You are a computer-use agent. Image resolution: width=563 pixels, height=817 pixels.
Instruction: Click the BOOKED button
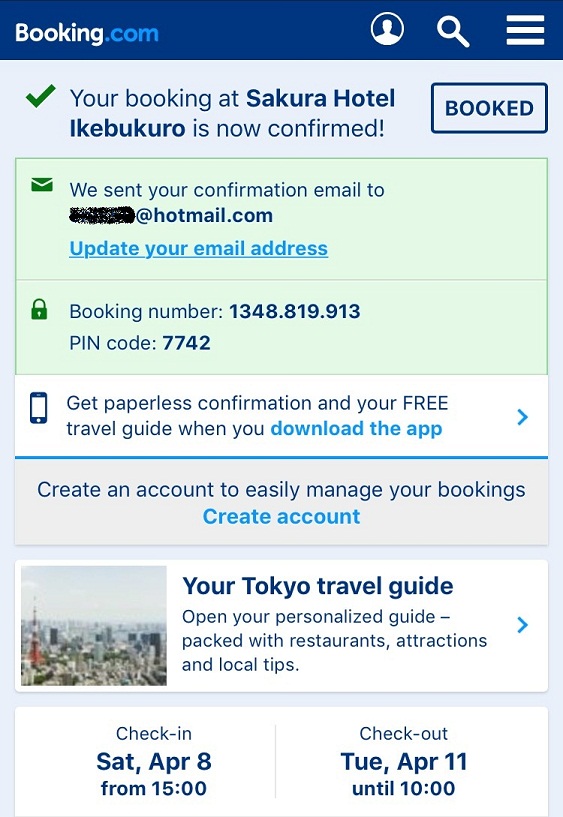click(x=489, y=108)
